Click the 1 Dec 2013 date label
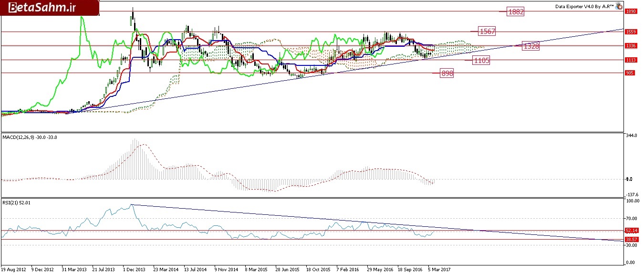The height and width of the screenshot is (275, 644). (134, 269)
